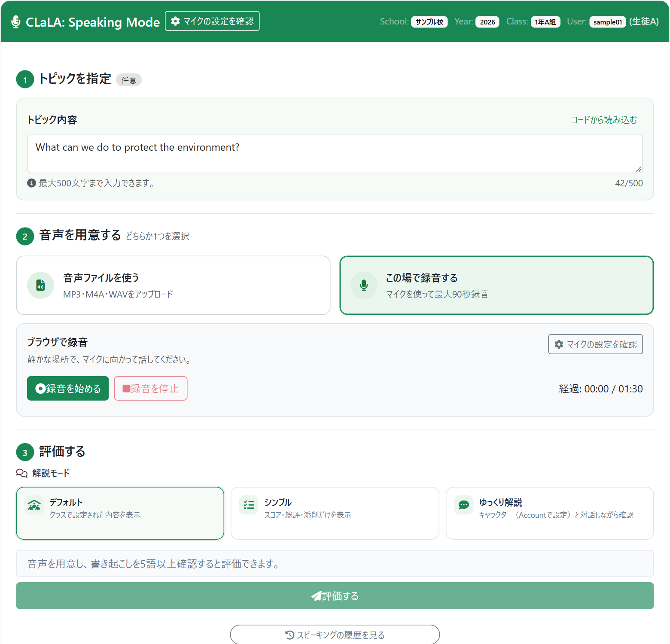Open mic settings check in header bar
The image size is (670, 644).
click(212, 21)
